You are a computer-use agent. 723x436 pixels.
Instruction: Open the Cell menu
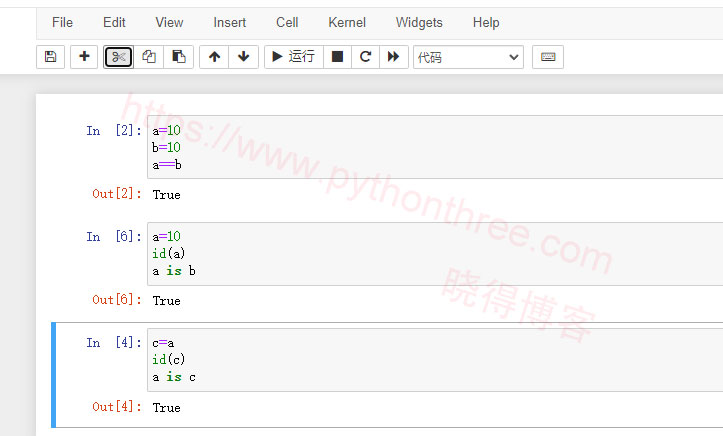tap(287, 23)
